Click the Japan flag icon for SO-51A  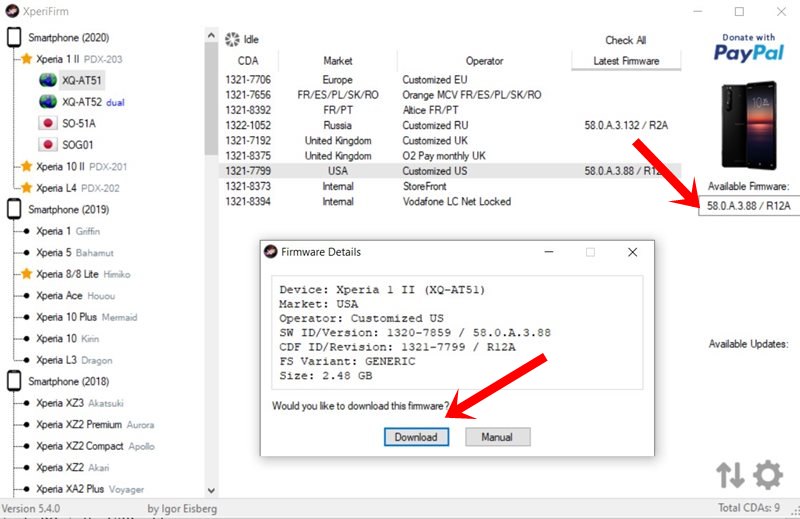click(48, 123)
